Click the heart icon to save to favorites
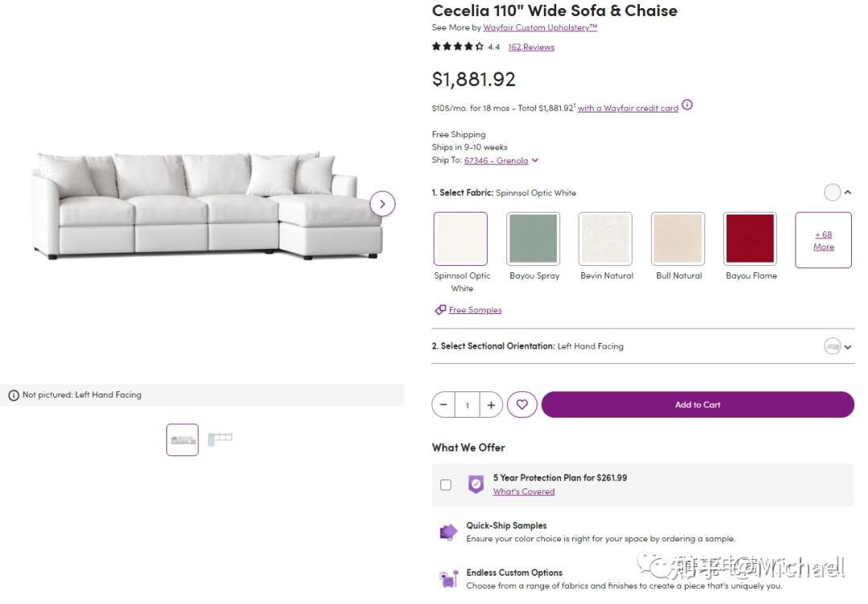 522,405
